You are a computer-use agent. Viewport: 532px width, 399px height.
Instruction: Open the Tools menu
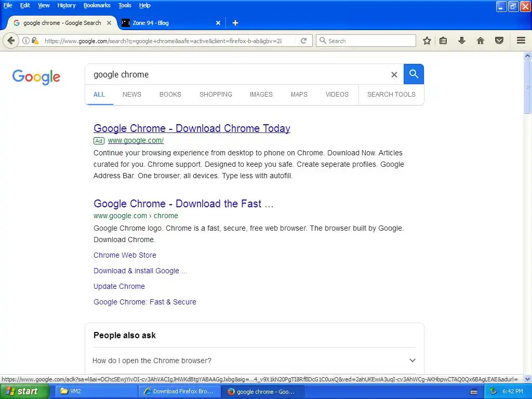click(125, 5)
